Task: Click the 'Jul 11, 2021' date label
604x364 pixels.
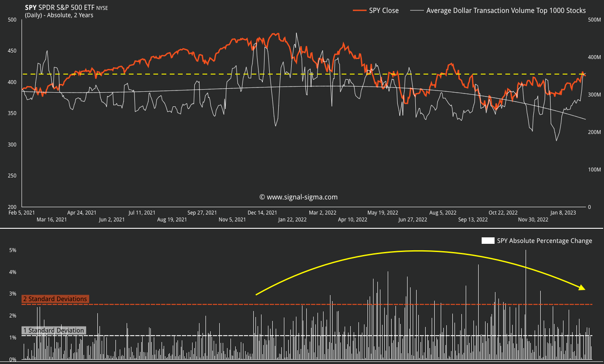Action: tap(142, 212)
